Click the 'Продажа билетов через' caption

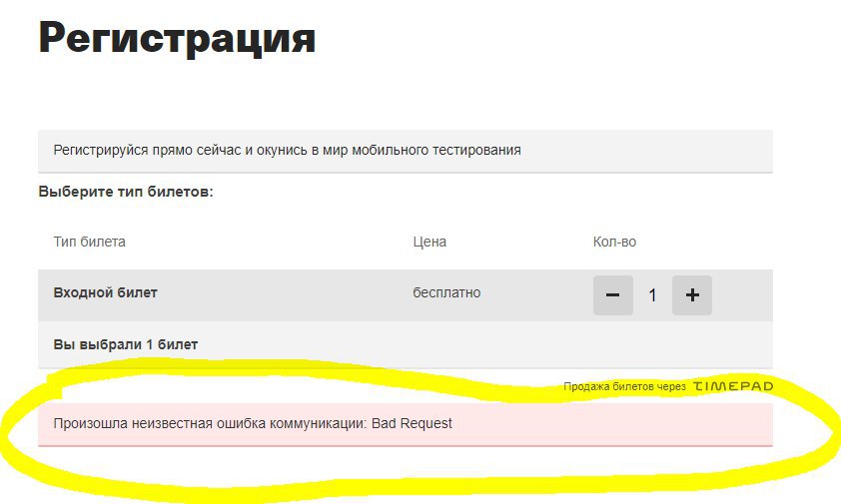[x=624, y=386]
